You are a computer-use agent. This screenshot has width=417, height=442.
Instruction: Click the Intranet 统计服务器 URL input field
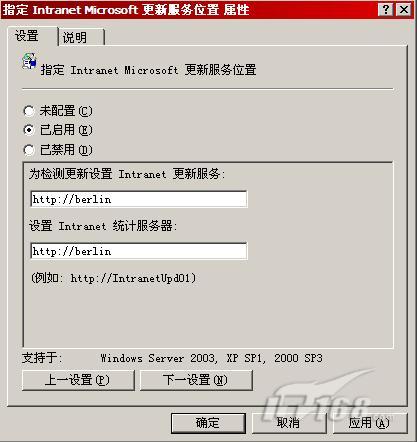(139, 251)
